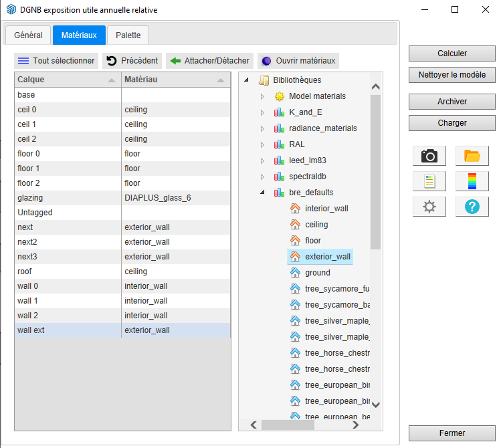
Task: Sort by the Matériau column header
Action: tap(176, 80)
